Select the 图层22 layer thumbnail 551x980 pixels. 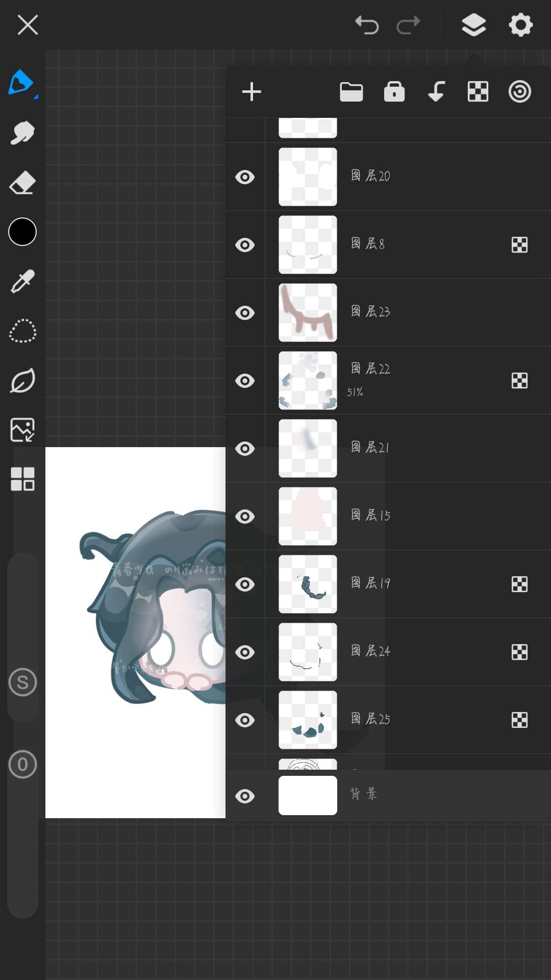[x=308, y=381]
